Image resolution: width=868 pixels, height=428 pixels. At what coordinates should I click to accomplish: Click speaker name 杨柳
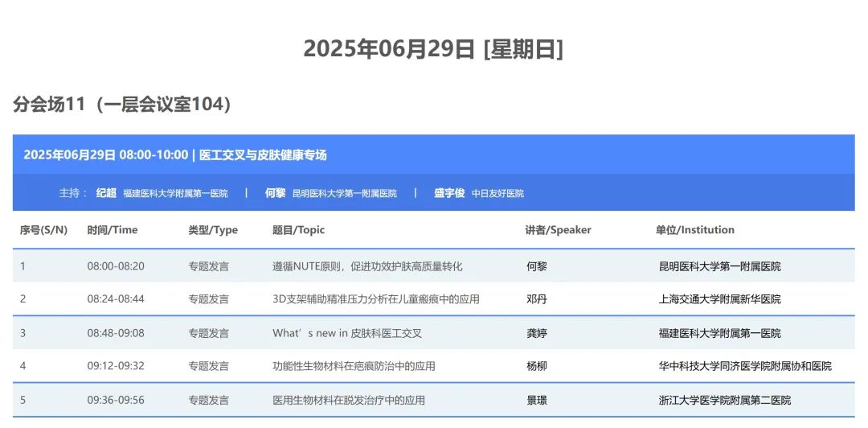536,366
